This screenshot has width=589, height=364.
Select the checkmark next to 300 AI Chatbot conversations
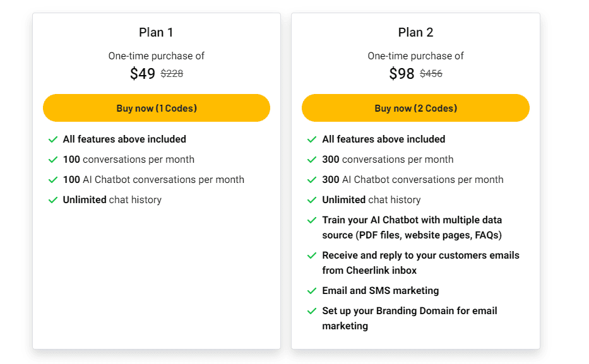click(312, 179)
